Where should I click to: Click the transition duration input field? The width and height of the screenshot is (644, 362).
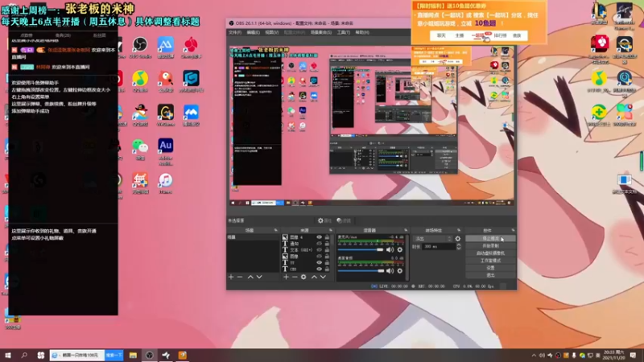pos(439,247)
